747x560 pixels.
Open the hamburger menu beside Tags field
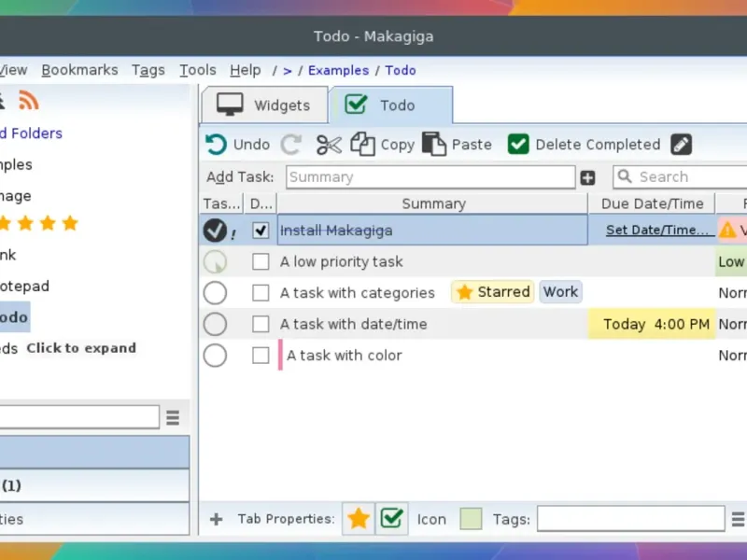coord(739,519)
